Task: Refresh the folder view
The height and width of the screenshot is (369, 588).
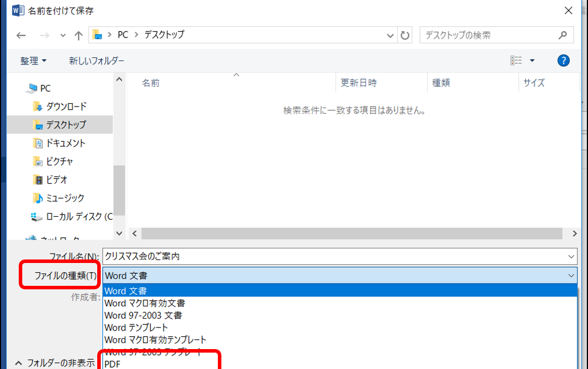Action: pyautogui.click(x=405, y=35)
